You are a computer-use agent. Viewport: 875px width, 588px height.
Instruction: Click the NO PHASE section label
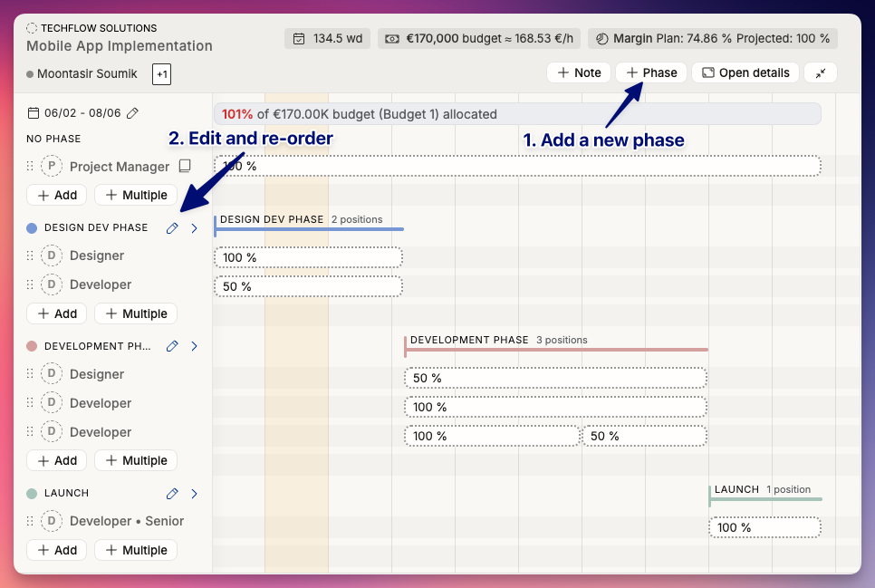[x=53, y=139]
